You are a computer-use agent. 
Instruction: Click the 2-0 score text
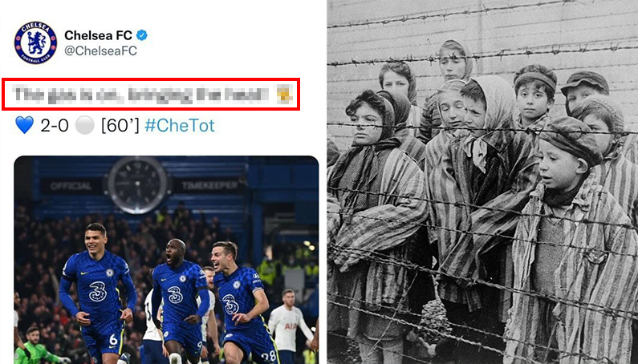coord(55,126)
